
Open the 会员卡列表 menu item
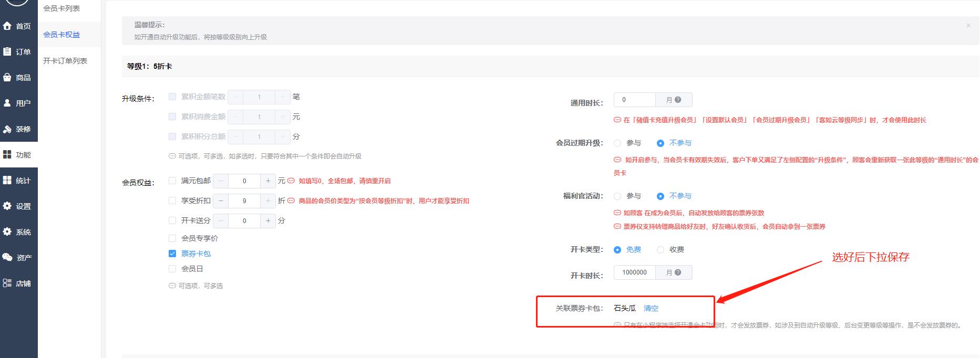tap(61, 8)
